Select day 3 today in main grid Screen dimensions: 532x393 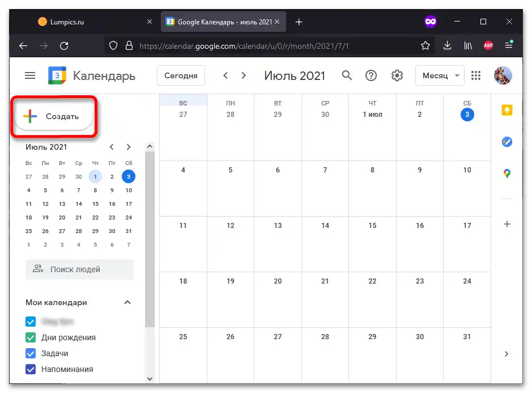pyautogui.click(x=467, y=115)
